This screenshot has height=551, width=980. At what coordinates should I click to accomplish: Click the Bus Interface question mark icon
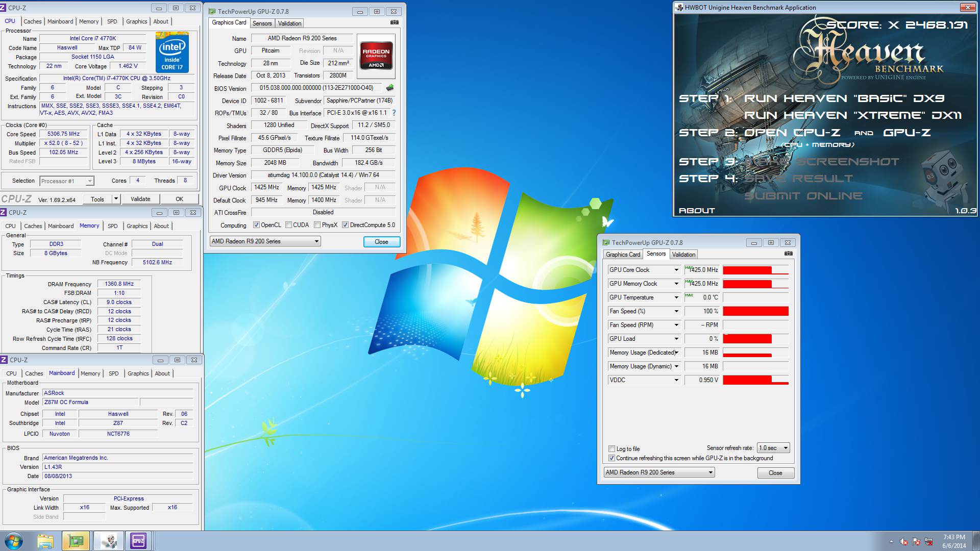click(394, 113)
